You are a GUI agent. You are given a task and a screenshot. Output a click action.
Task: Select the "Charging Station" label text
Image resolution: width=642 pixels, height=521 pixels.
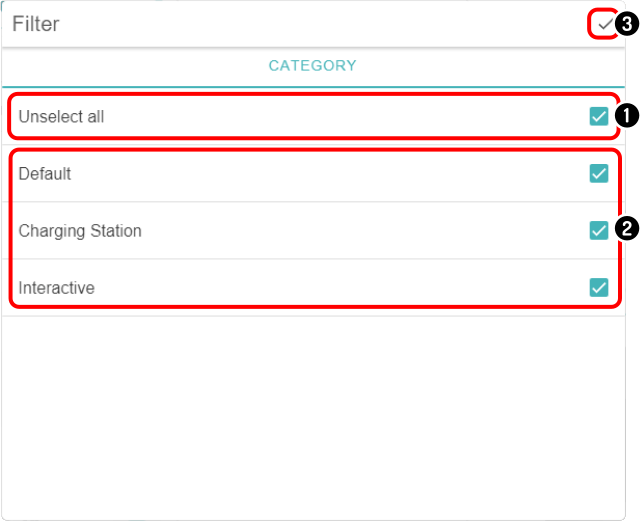point(80,231)
